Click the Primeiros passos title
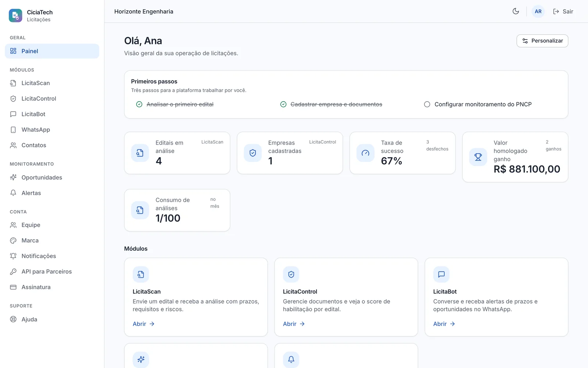This screenshot has width=588, height=368. (154, 82)
